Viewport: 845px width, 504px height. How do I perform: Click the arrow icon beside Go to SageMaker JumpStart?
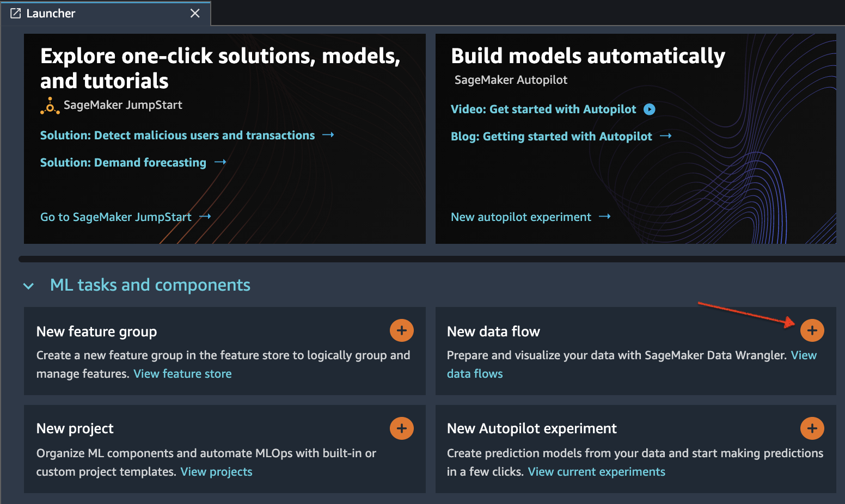[205, 217]
